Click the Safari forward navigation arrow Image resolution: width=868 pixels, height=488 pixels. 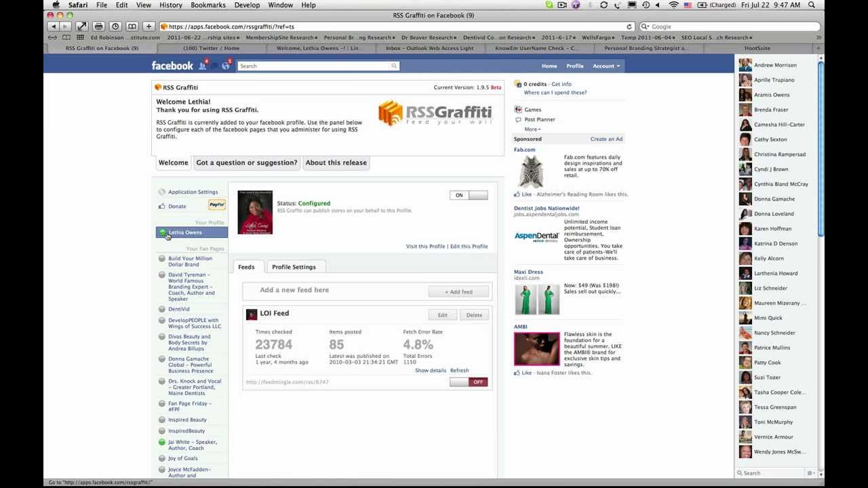pos(65,26)
